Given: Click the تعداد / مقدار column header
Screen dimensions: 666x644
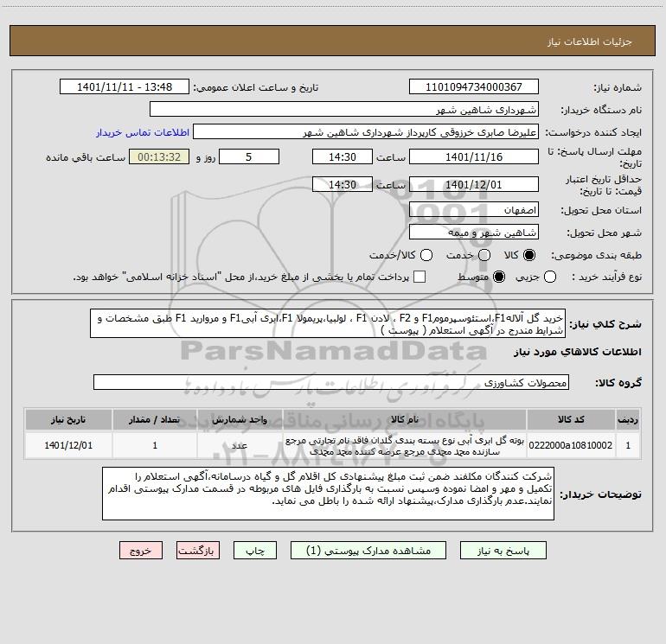Looking at the screenshot, I should [155, 419].
